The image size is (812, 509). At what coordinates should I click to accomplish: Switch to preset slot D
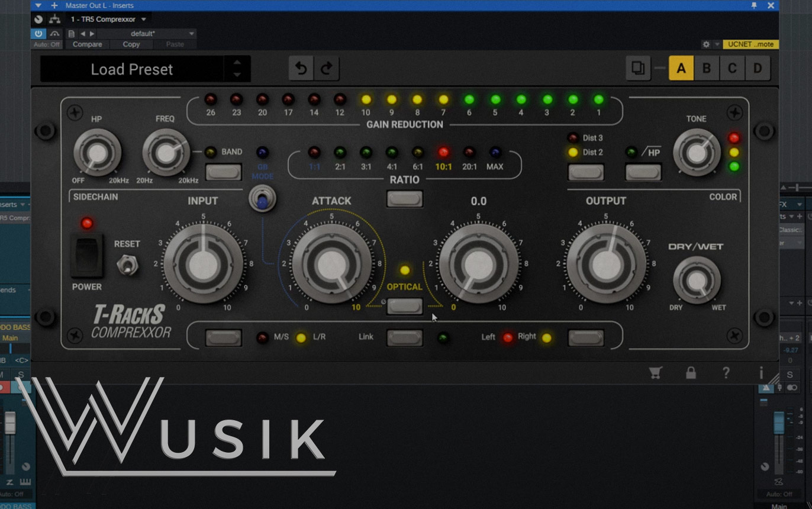coord(757,68)
